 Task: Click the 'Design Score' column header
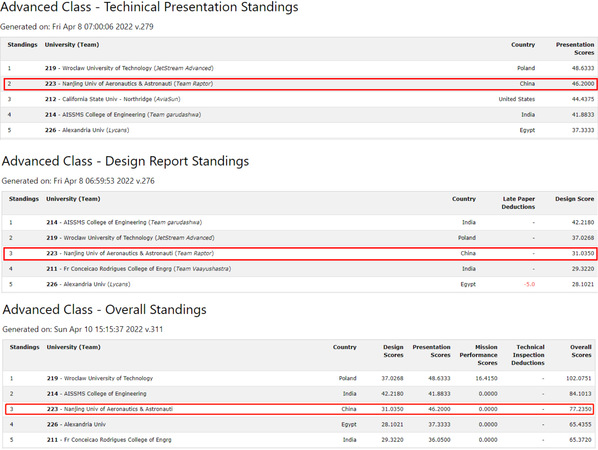574,199
